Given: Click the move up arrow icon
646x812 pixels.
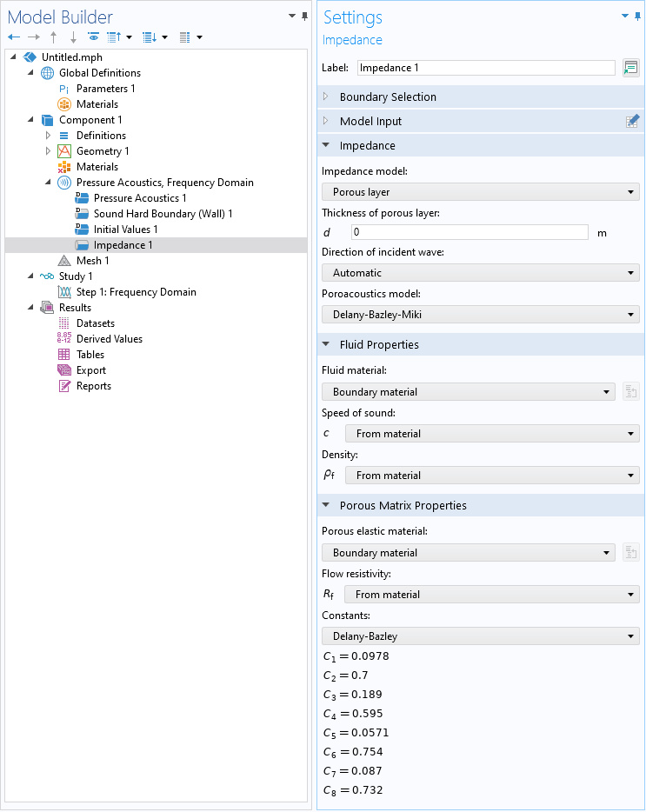Looking at the screenshot, I should (x=53, y=37).
